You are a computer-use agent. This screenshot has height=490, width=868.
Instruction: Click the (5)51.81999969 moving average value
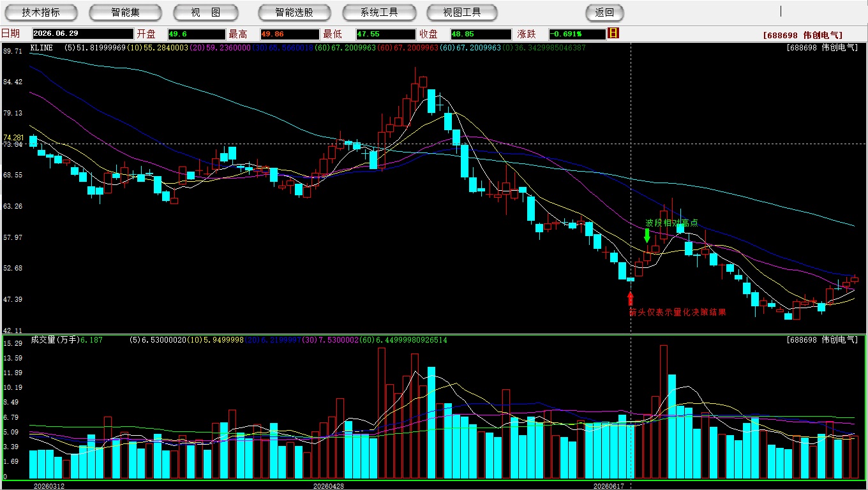[94, 47]
